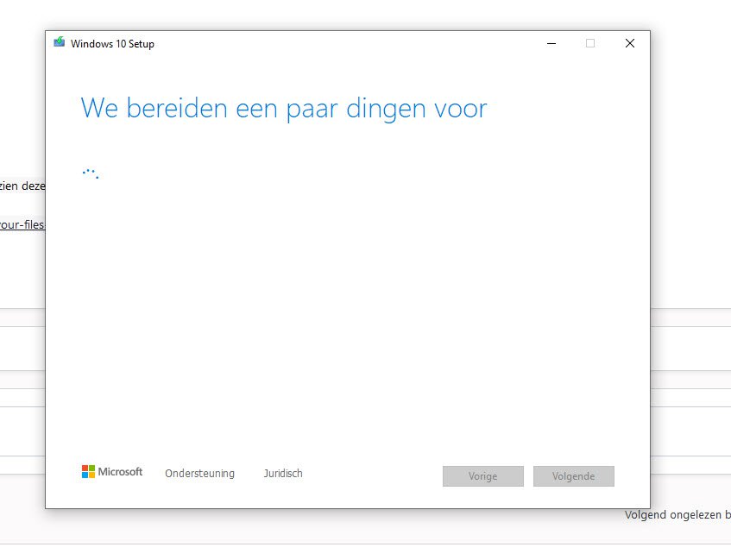731x560 pixels.
Task: Close the Windows 10 Setup window
Action: pyautogui.click(x=630, y=43)
